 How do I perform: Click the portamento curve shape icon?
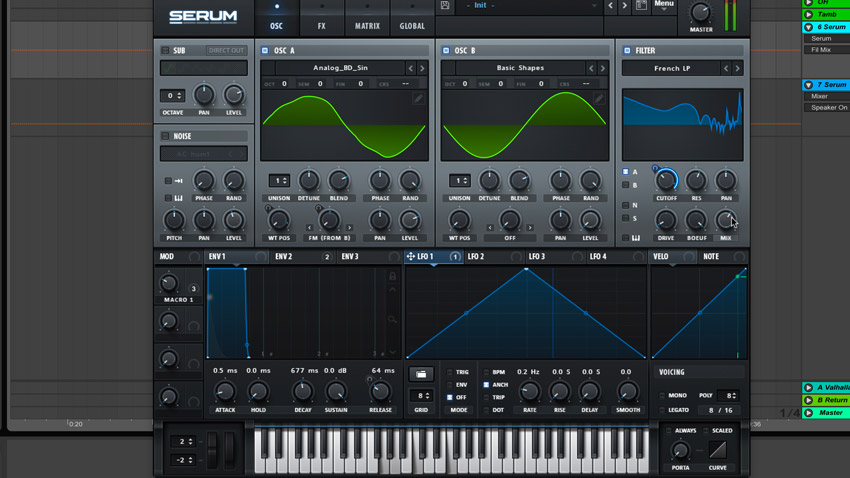[718, 450]
